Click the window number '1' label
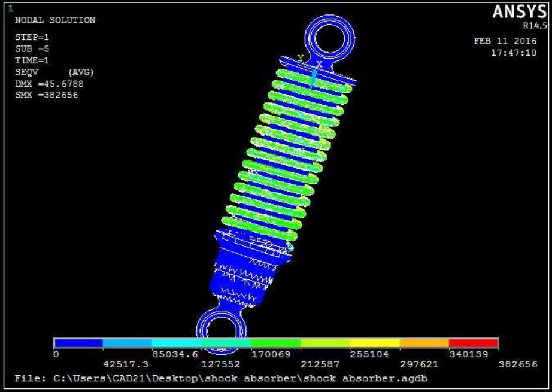The width and height of the screenshot is (552, 392). point(10,8)
